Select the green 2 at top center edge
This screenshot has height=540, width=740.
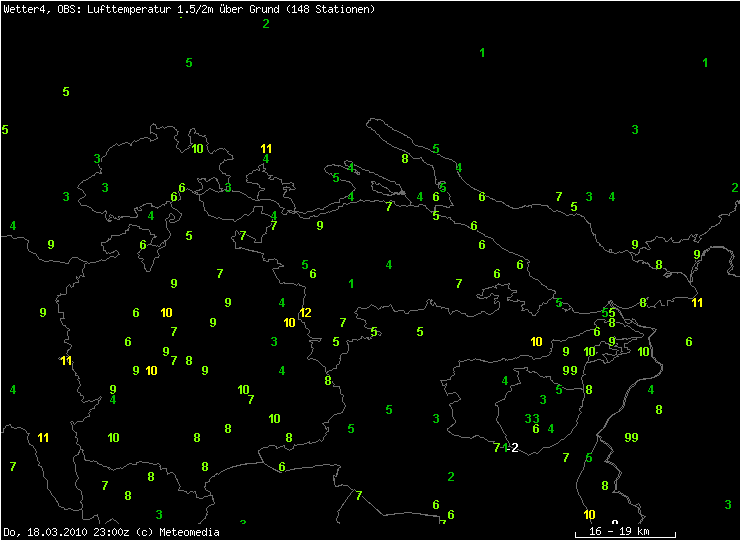point(266,23)
